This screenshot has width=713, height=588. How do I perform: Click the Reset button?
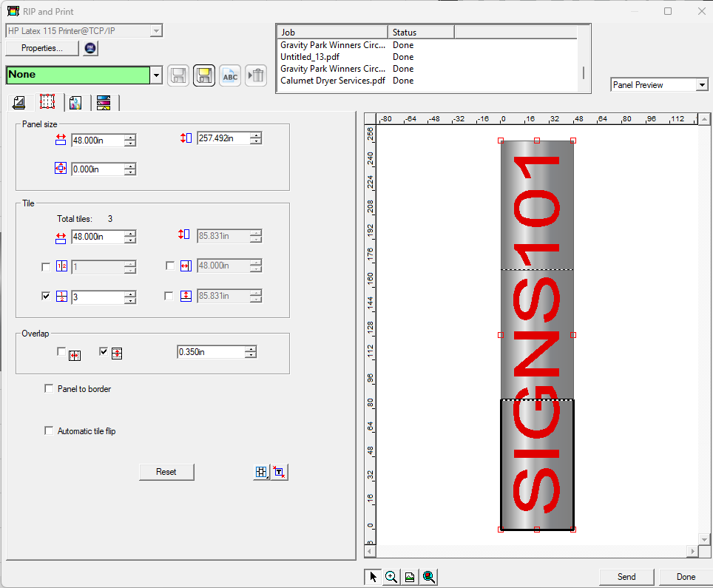(166, 472)
